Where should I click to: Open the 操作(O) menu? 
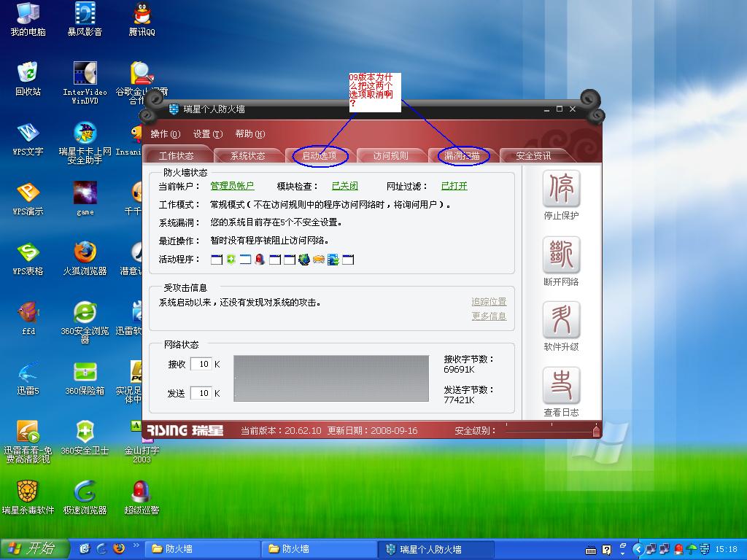166,134
